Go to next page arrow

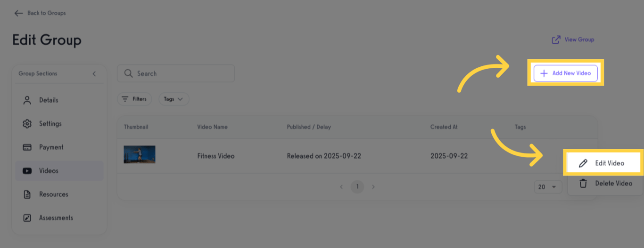point(373,187)
